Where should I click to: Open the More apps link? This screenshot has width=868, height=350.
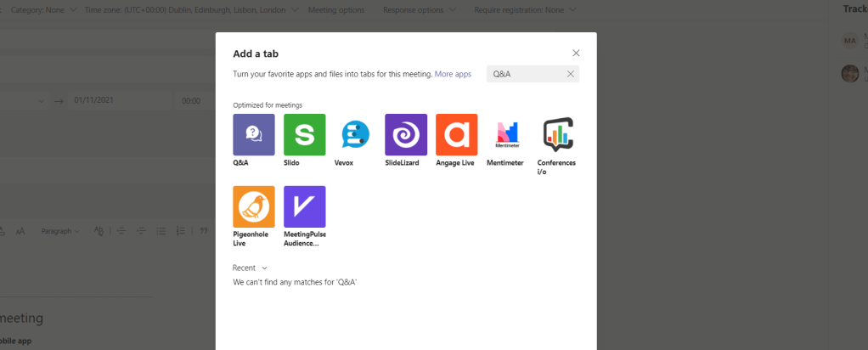click(x=453, y=75)
